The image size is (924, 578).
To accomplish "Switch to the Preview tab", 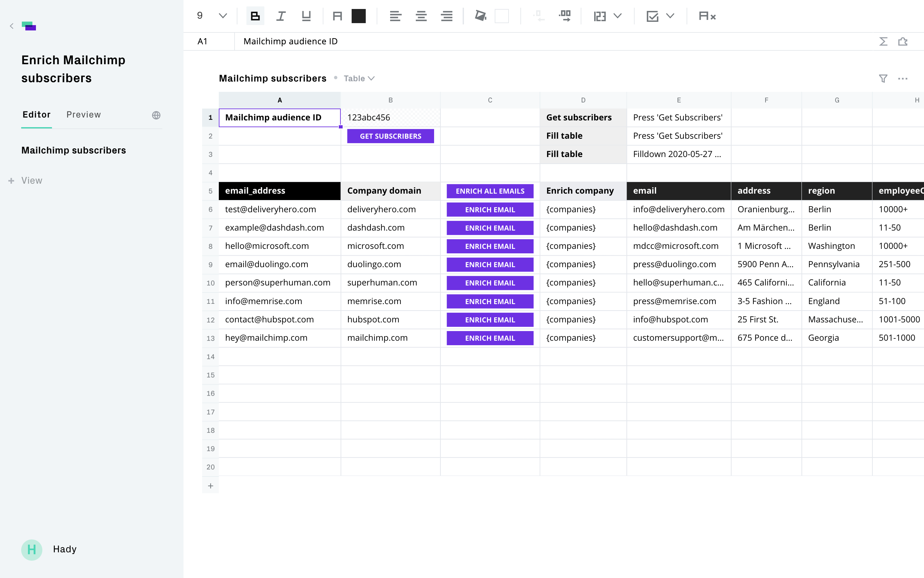I will (84, 115).
